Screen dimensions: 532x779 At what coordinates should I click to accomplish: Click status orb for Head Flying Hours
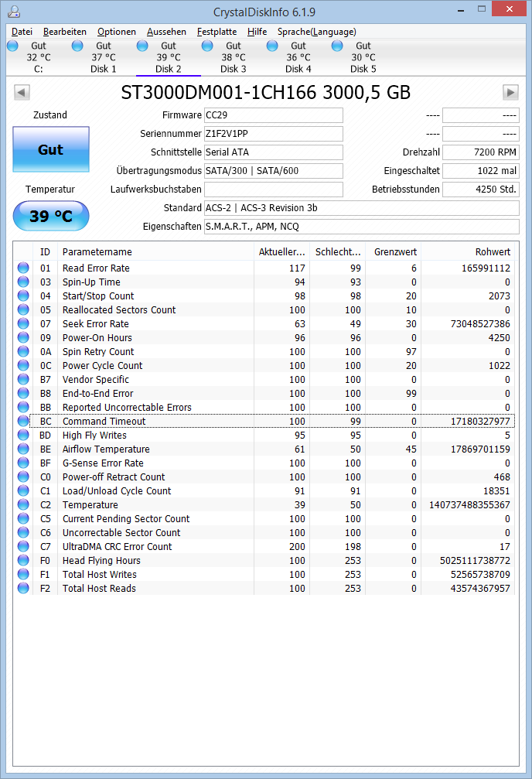click(23, 560)
